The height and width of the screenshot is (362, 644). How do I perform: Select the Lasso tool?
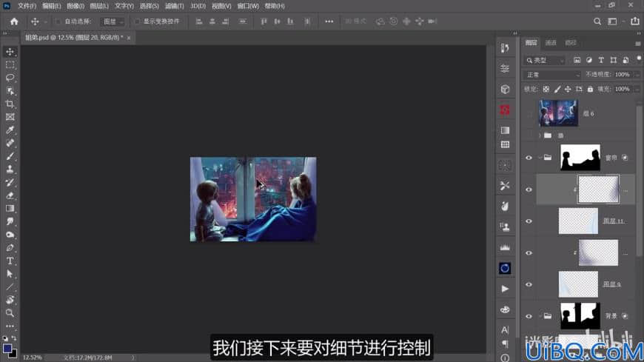(x=10, y=78)
